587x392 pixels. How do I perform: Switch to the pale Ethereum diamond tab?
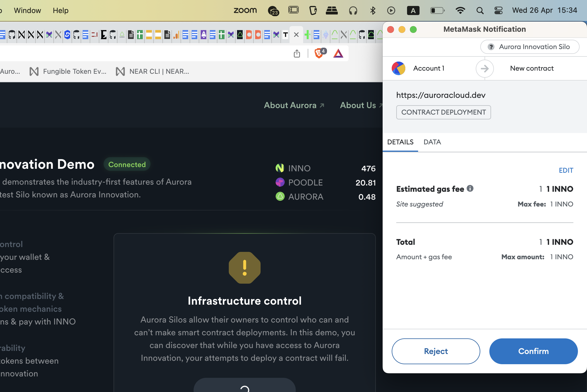point(326,35)
